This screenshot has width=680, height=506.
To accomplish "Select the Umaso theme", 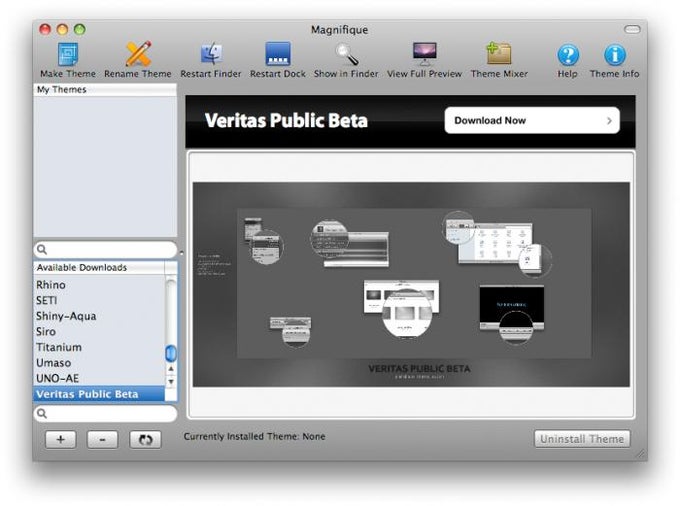I will [99, 363].
